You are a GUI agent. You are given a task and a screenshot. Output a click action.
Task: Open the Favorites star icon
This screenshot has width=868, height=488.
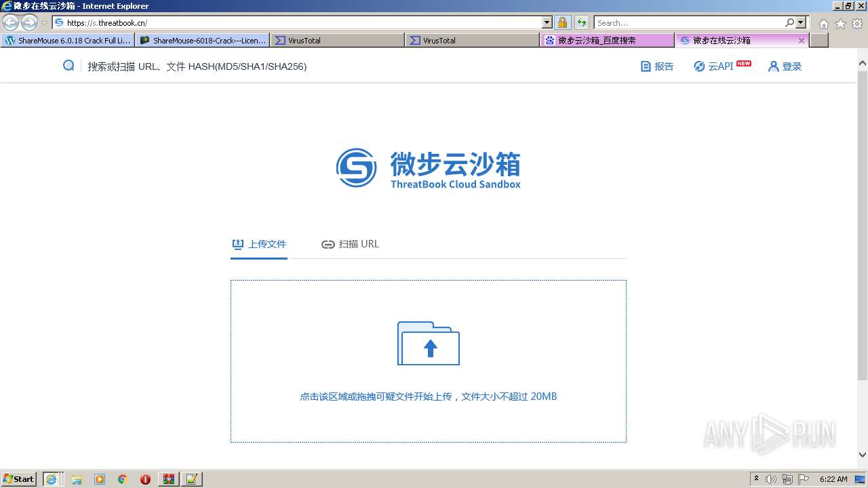[x=840, y=24]
